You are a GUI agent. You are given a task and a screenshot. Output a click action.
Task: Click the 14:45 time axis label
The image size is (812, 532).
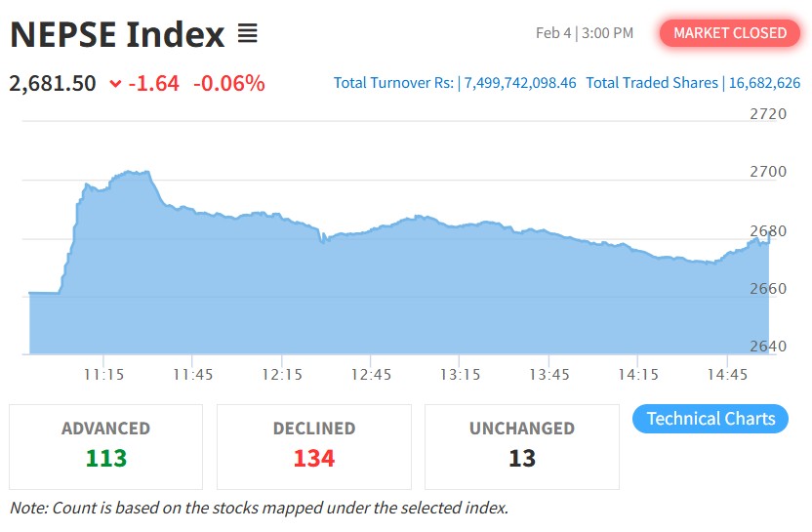(x=727, y=374)
